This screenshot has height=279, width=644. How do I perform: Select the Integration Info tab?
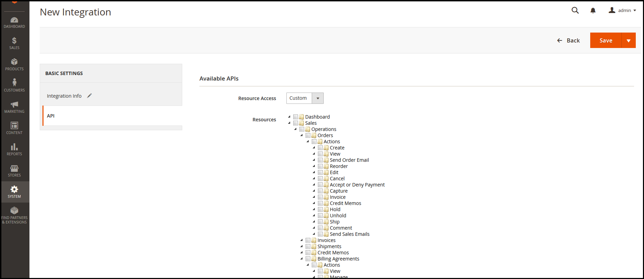pyautogui.click(x=64, y=96)
